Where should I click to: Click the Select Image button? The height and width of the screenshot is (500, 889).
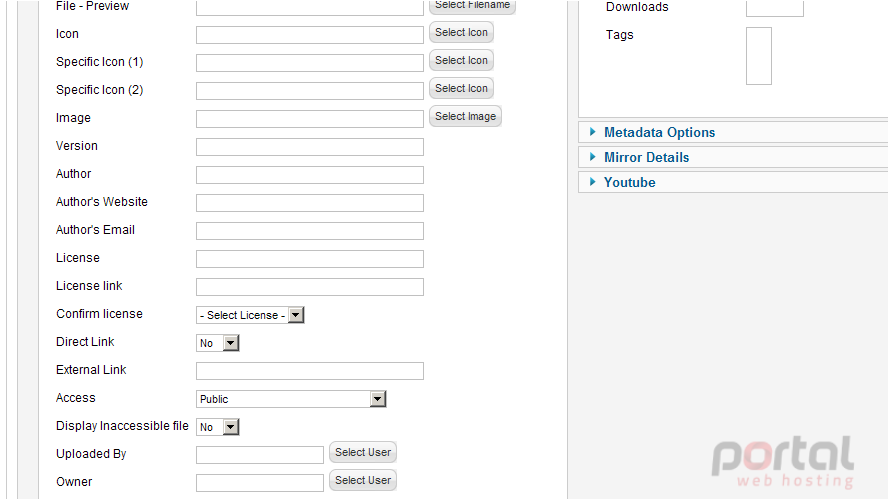coord(465,116)
